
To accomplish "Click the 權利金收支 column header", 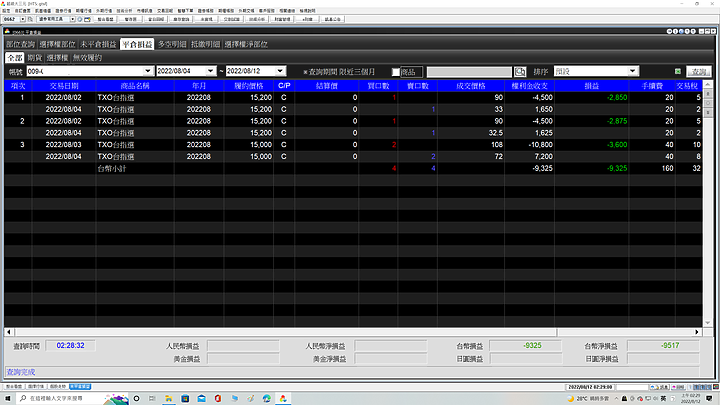I will (529, 86).
